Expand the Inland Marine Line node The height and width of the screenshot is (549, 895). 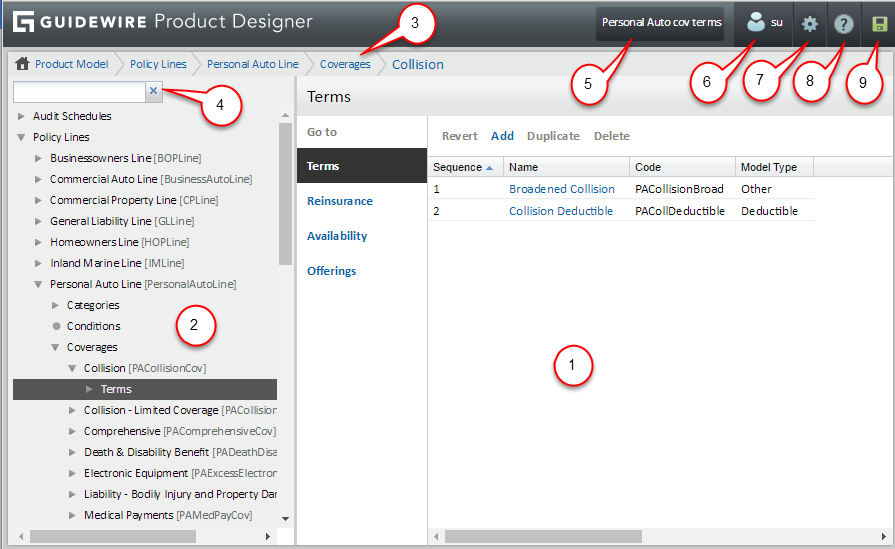(38, 263)
